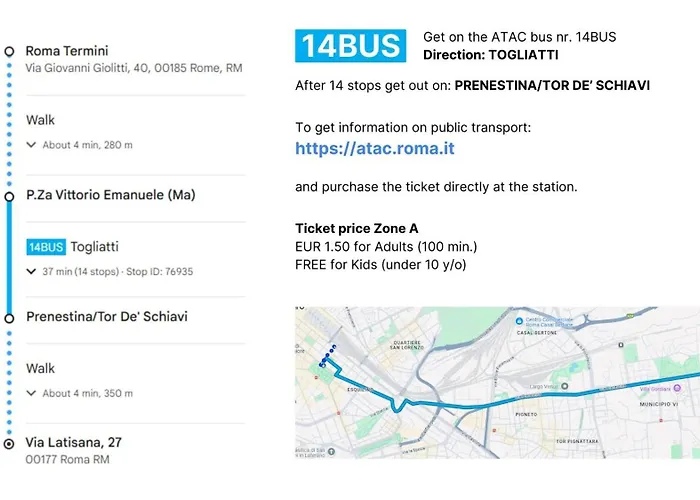
Task: Select the Centro Commerciale shopping pin on map
Action: tap(520, 321)
